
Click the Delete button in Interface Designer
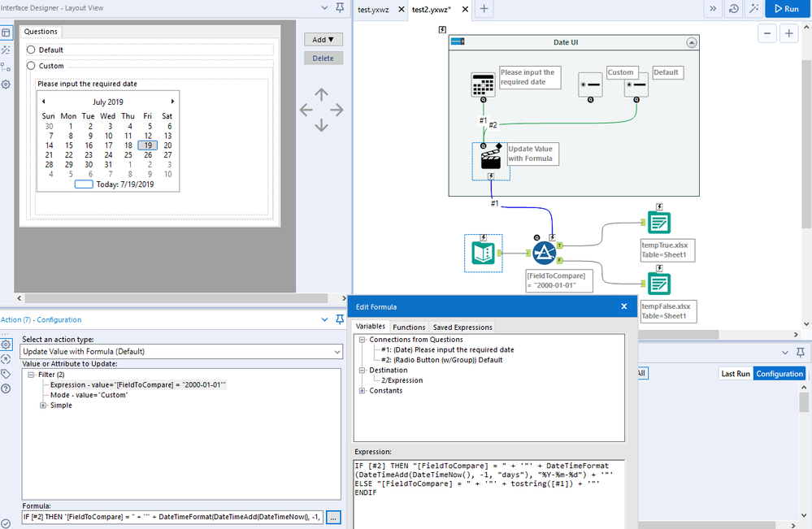tap(323, 58)
